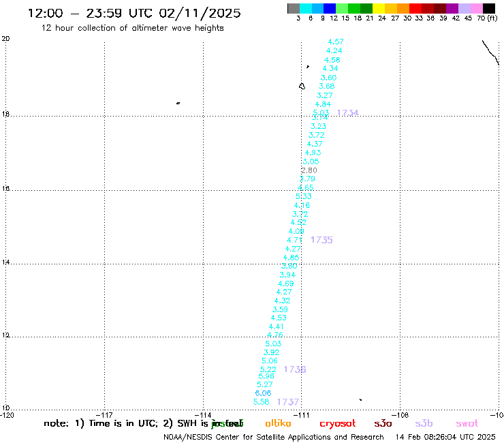Click the '14 Feb 08:26:04 UTC 2025' timestamp
This screenshot has width=504, height=443.
pos(445,438)
